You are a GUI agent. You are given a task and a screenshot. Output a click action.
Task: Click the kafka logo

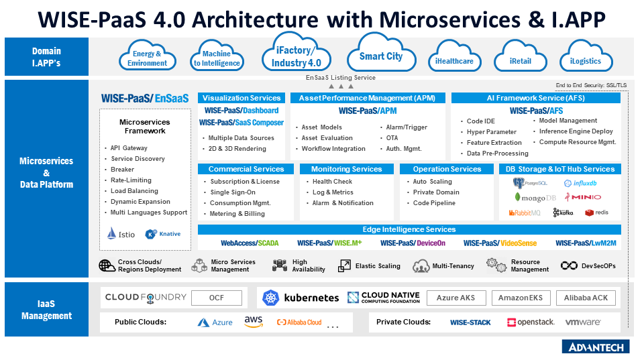[563, 213]
